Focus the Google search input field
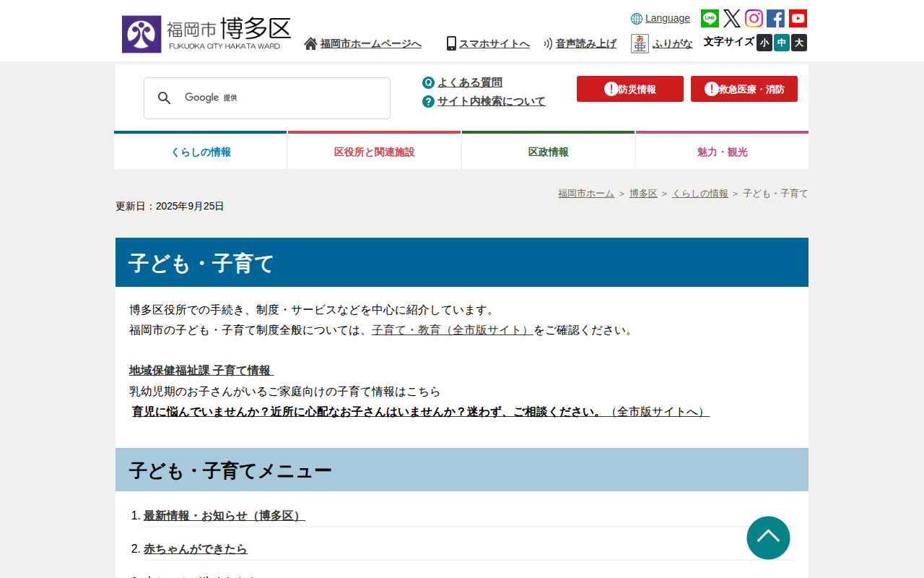 (x=267, y=98)
